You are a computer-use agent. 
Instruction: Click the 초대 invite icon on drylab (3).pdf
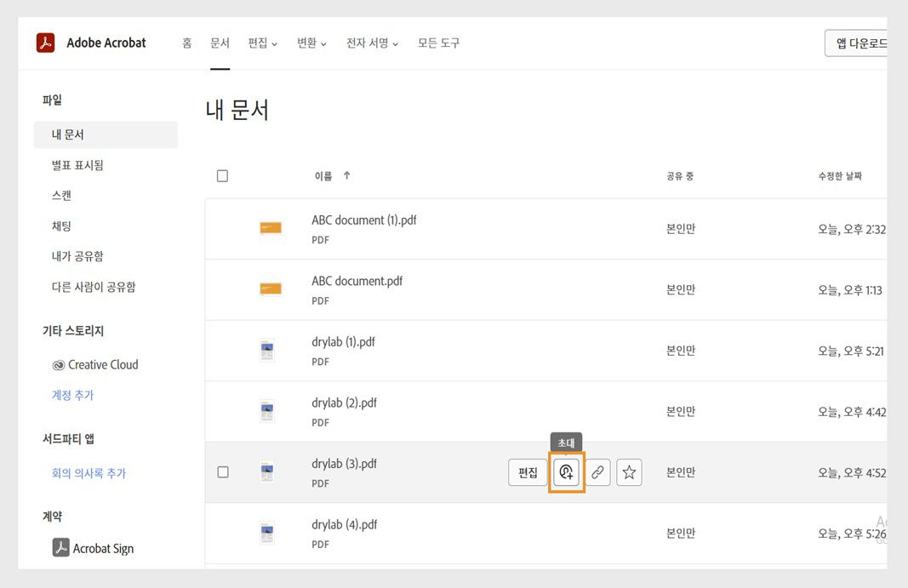(x=566, y=472)
